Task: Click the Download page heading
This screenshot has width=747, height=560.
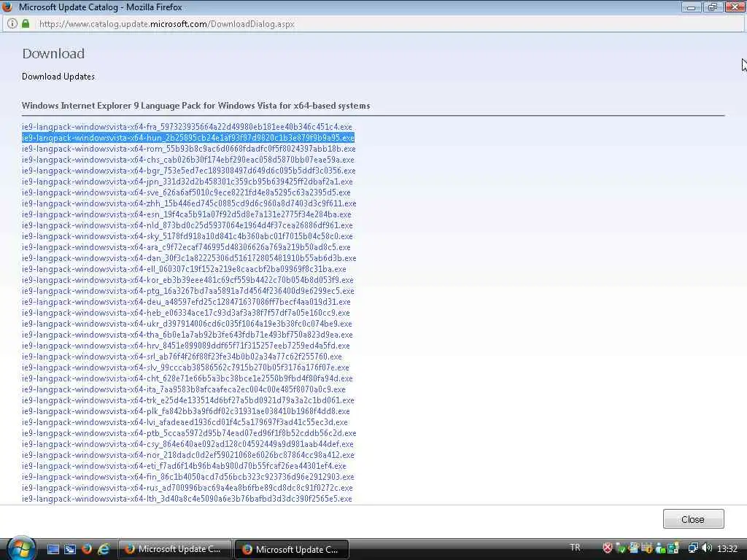Action: [x=53, y=53]
